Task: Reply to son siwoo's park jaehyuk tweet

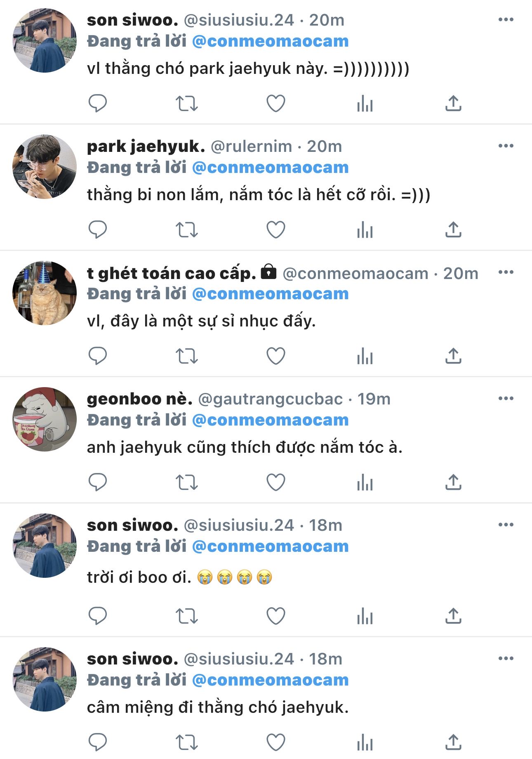Action: point(98,103)
